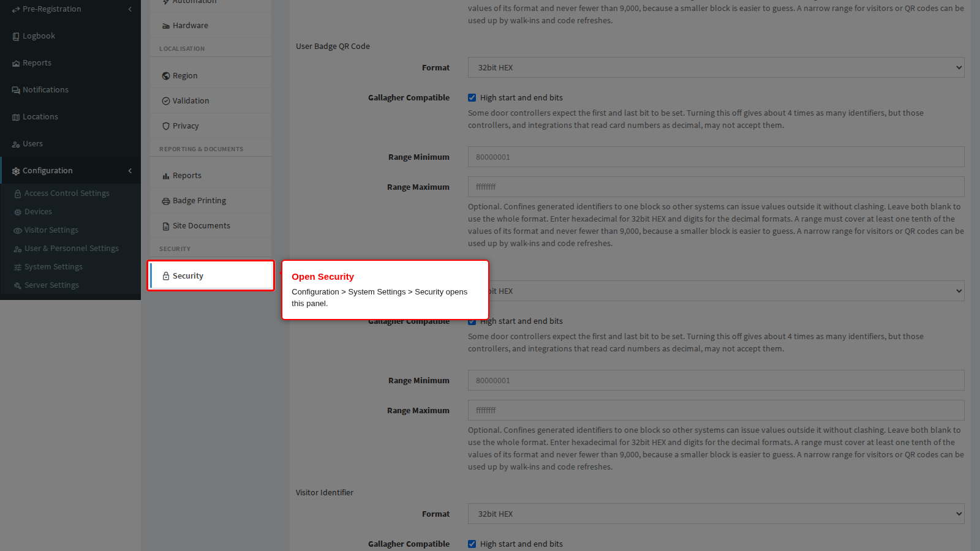Open Badge Printing settings
Screen dimensions: 980x551
211,201
